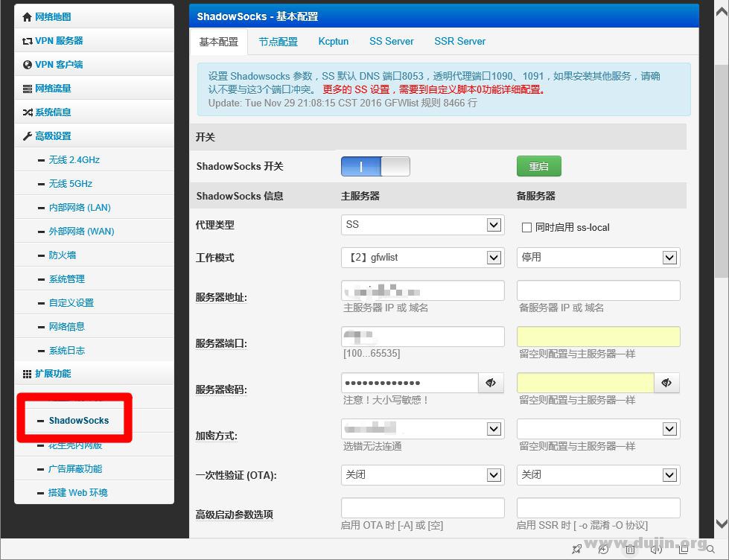Switch to the 节点配置 tab

pos(278,42)
